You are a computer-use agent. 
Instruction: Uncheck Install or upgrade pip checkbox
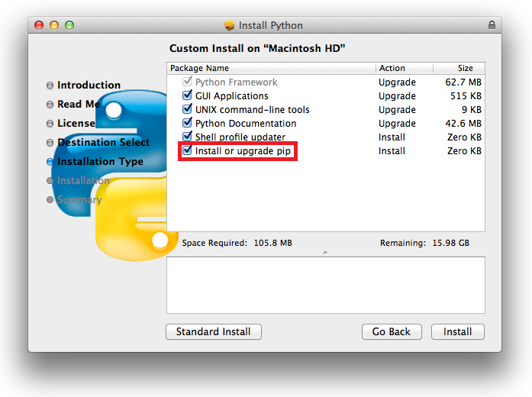pos(187,150)
